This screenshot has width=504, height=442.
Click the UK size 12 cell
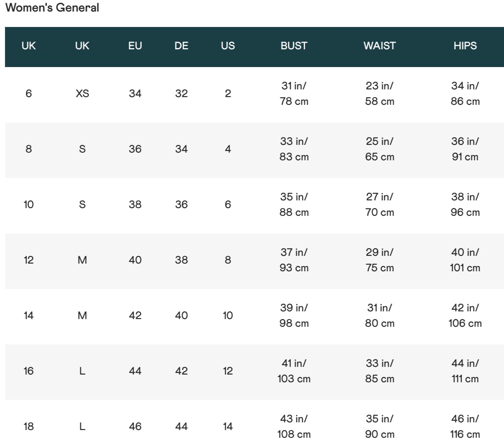coord(29,260)
